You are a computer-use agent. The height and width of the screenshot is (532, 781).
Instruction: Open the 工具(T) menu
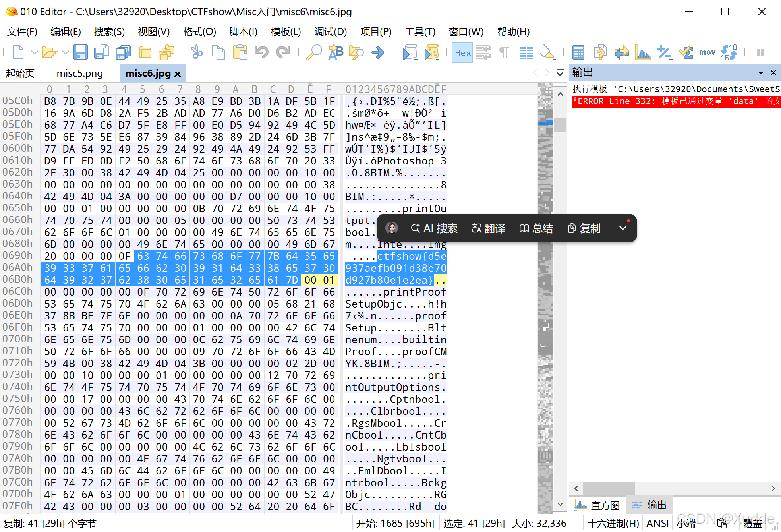(420, 32)
